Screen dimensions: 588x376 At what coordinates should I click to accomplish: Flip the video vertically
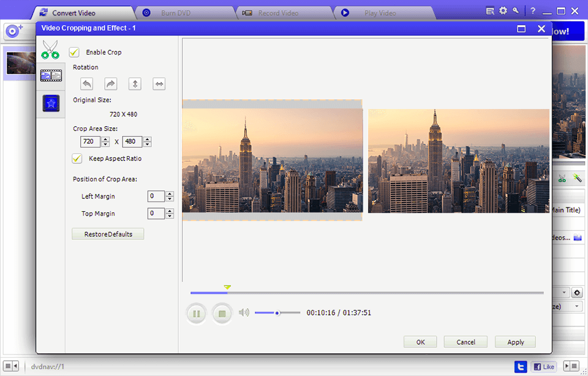click(x=135, y=84)
